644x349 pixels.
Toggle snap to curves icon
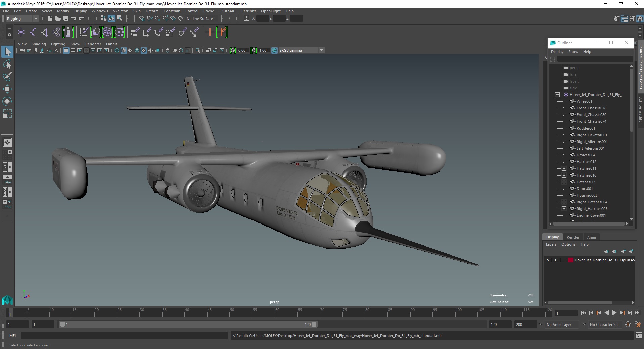(x=150, y=19)
